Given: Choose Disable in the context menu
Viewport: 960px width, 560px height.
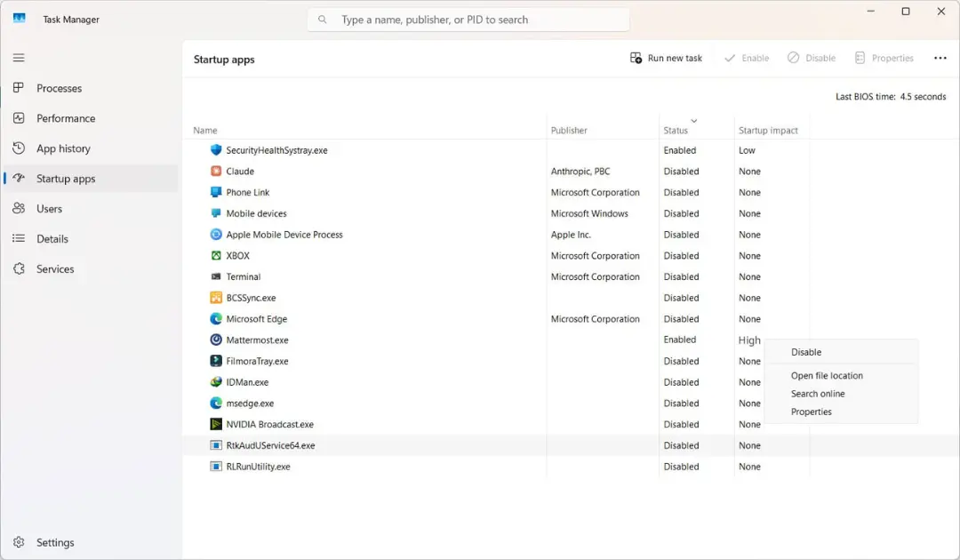Looking at the screenshot, I should (x=805, y=353).
